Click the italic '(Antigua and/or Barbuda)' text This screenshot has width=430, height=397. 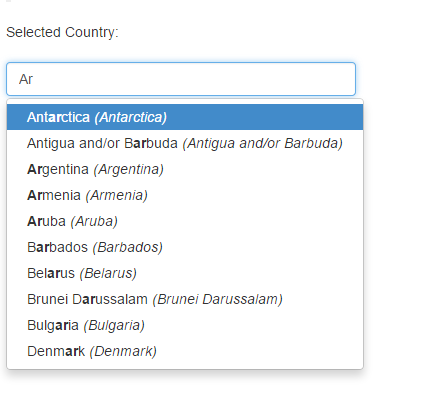point(263,143)
